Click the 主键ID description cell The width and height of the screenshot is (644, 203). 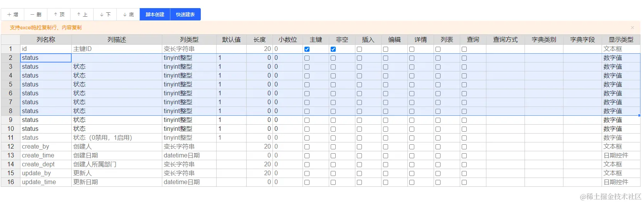pyautogui.click(x=117, y=49)
